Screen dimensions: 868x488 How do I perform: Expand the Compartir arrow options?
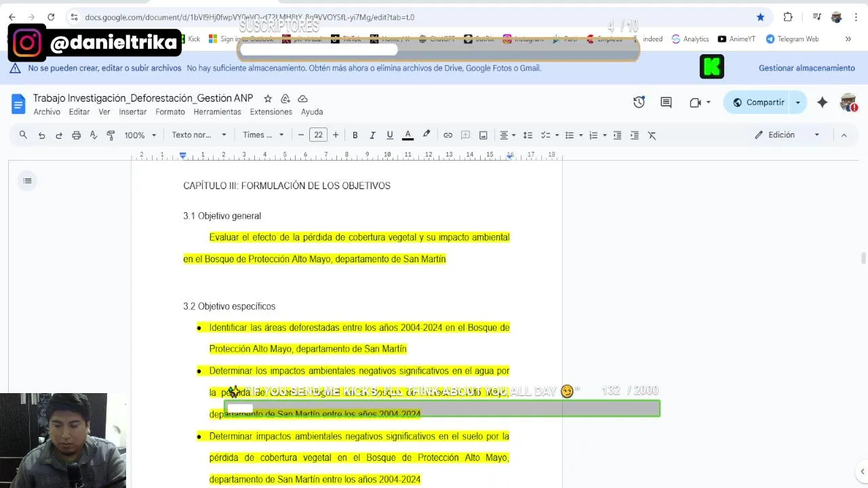coord(798,102)
